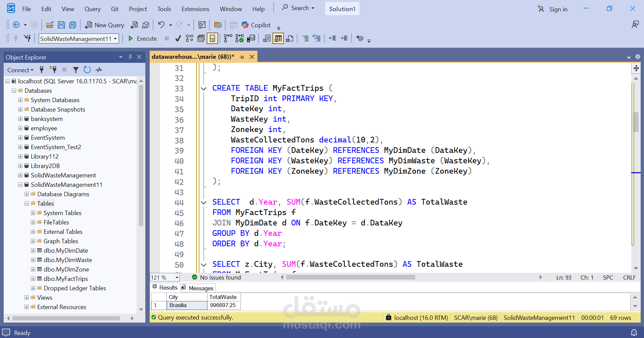Pin the datawarehouse query tab
The width and height of the screenshot is (644, 338).
[242, 56]
